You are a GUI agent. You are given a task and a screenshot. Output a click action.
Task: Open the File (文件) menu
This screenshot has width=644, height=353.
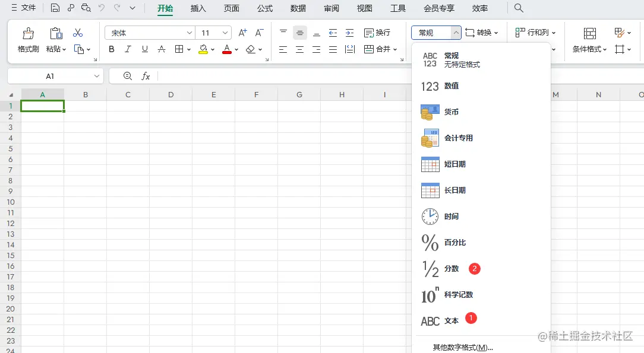click(x=23, y=8)
